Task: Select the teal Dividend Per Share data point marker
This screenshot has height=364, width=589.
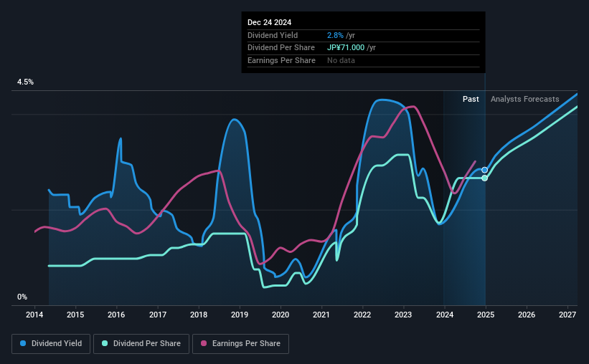Action: 484,178
